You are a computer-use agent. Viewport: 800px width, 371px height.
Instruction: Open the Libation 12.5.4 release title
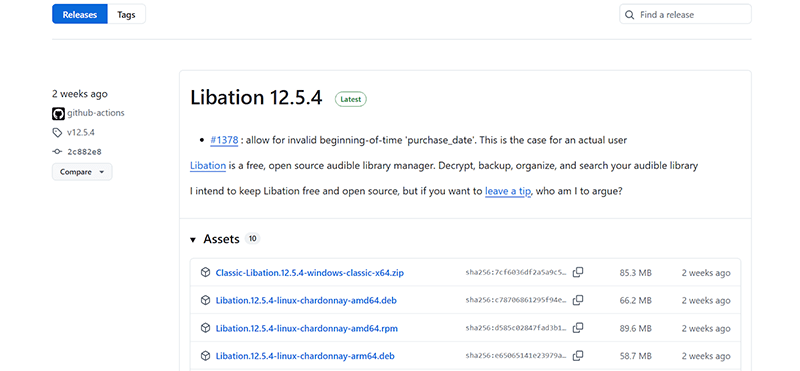pos(256,98)
